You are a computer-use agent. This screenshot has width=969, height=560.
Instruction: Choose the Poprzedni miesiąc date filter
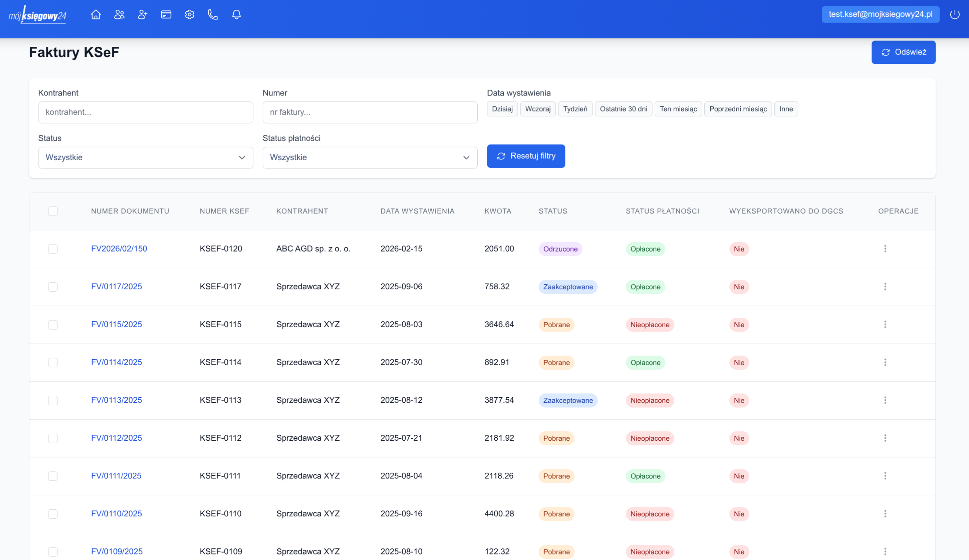[738, 109]
